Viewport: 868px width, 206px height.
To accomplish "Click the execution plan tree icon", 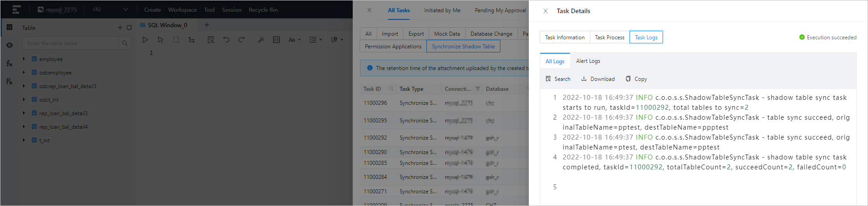I will pyautogui.click(x=191, y=40).
